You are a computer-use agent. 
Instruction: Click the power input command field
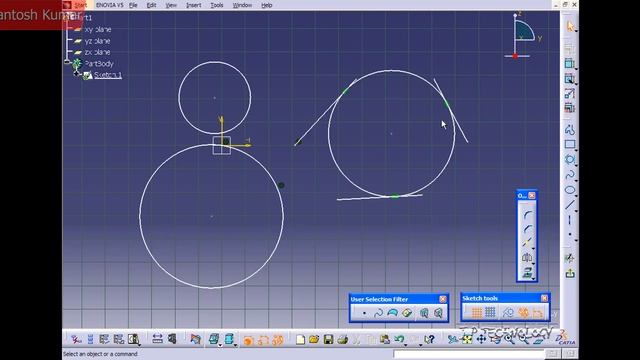point(469,354)
